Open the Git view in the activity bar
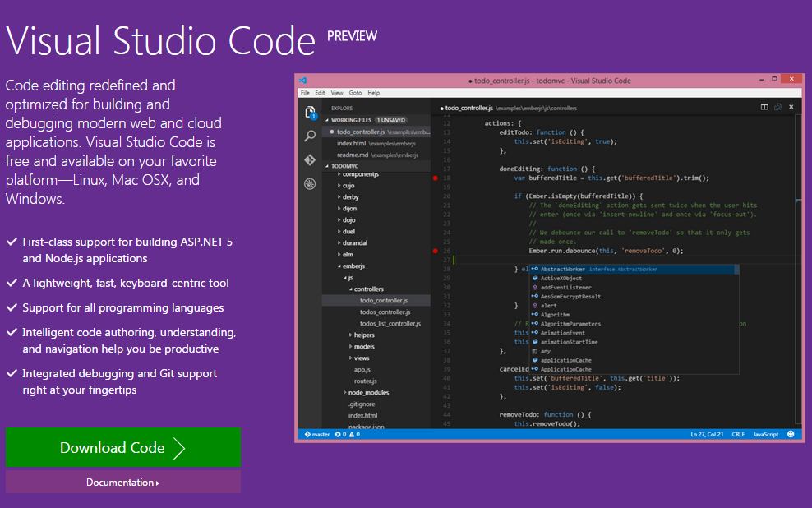The height and width of the screenshot is (508, 812). pyautogui.click(x=310, y=159)
